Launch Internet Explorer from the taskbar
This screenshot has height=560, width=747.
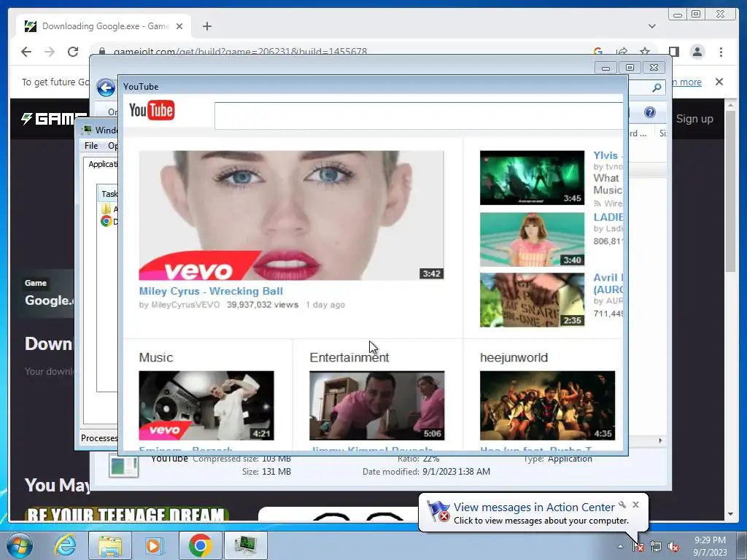pyautogui.click(x=65, y=545)
